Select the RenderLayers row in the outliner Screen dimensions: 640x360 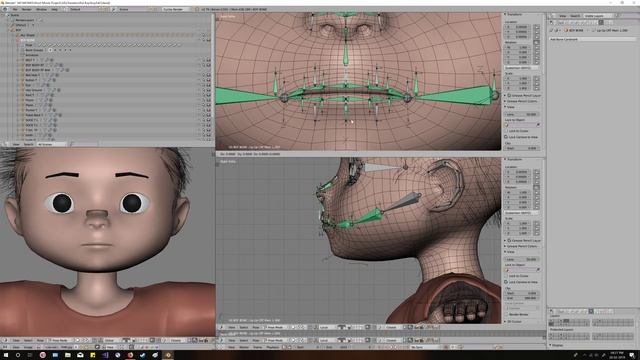coord(24,20)
